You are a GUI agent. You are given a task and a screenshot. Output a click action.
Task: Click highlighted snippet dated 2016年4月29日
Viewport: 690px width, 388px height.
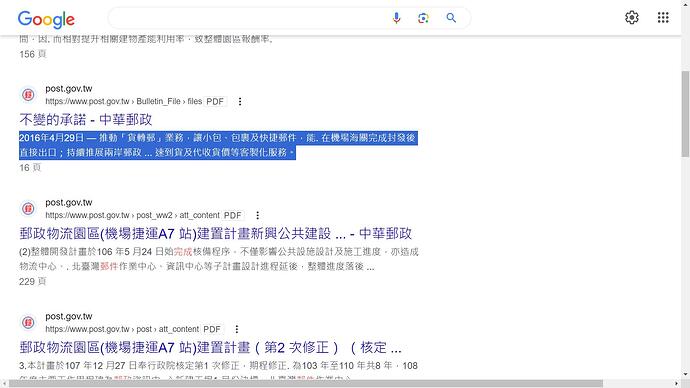pos(218,145)
